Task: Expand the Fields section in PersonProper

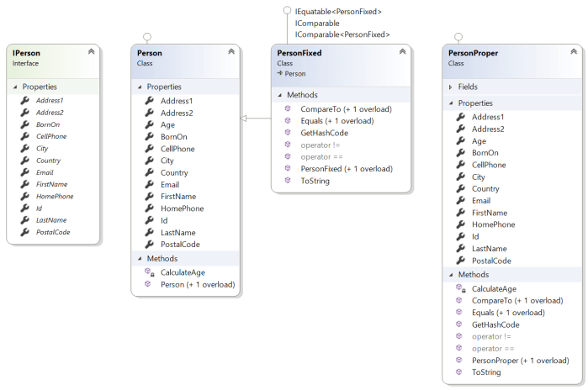Action: coord(450,87)
